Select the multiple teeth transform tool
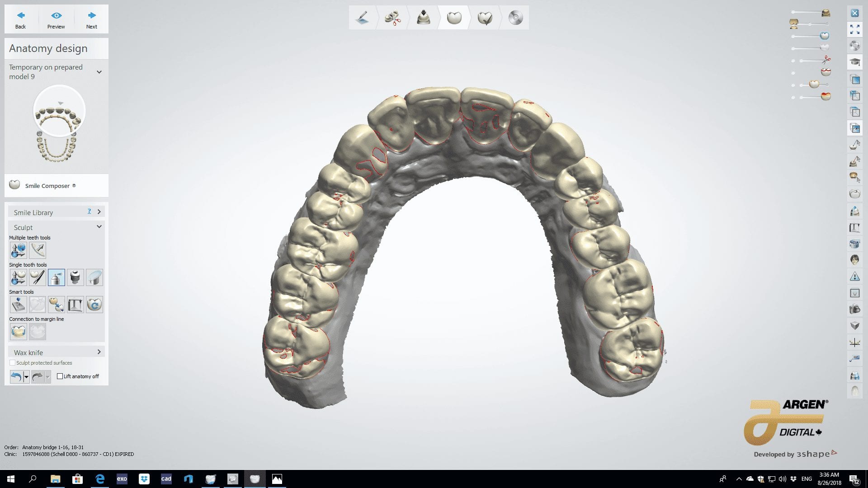 (x=19, y=250)
